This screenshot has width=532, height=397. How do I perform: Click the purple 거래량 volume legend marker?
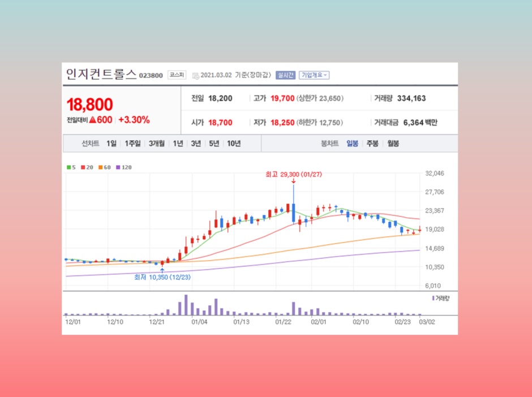[x=434, y=298]
